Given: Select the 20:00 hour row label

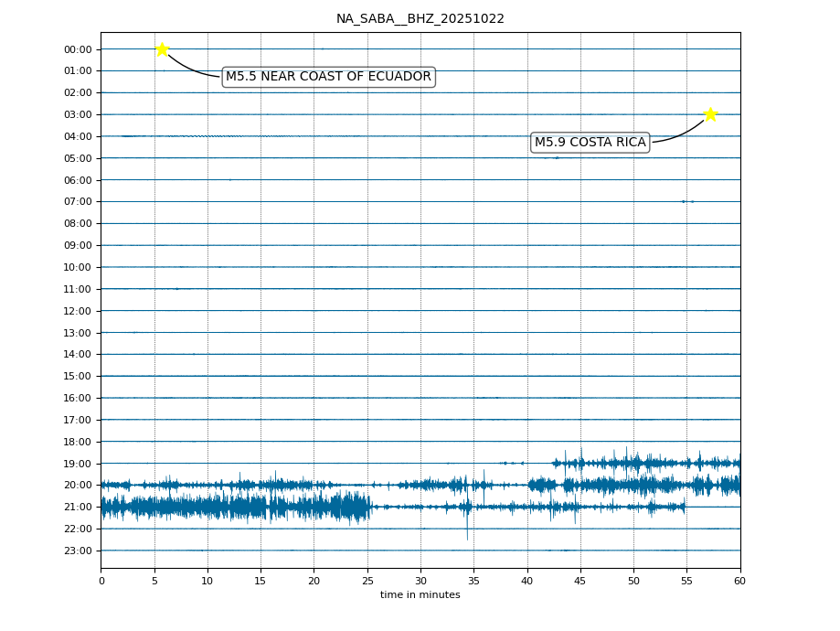Looking at the screenshot, I should [x=78, y=486].
